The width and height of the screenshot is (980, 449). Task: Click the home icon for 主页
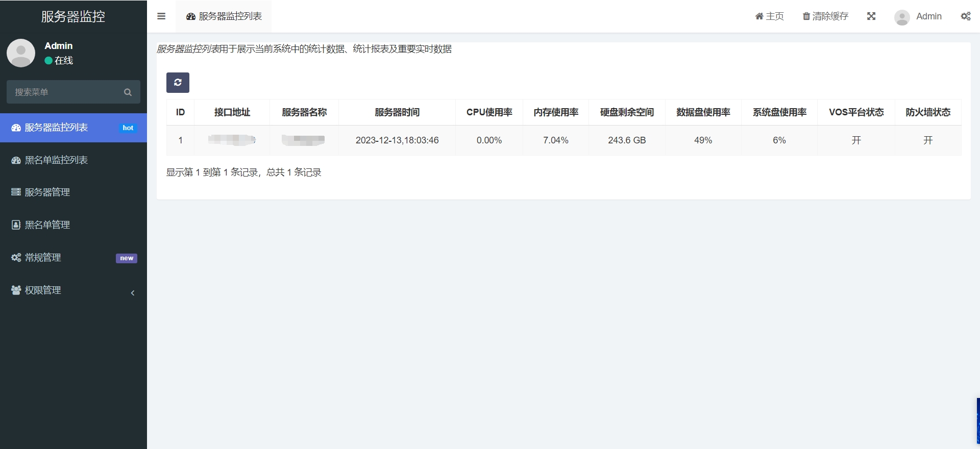click(x=759, y=16)
